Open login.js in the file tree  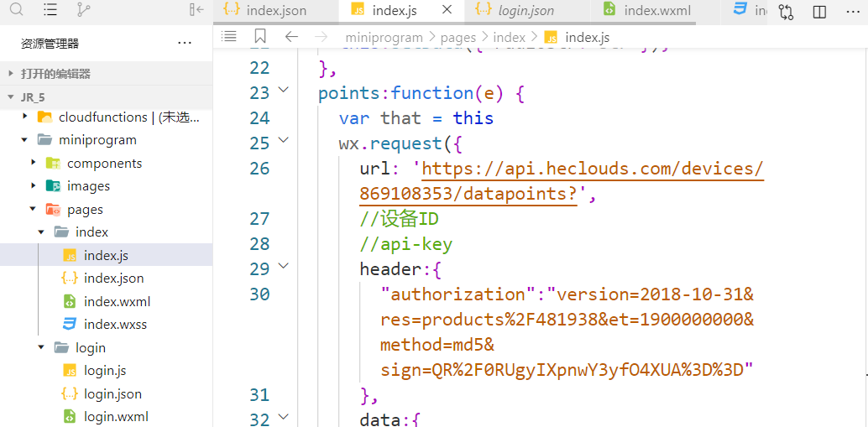point(107,371)
